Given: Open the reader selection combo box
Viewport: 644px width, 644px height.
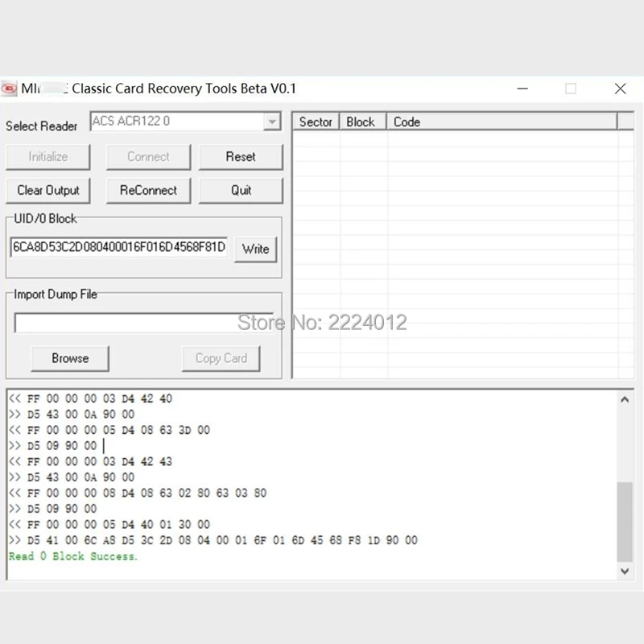Looking at the screenshot, I should pos(185,121).
